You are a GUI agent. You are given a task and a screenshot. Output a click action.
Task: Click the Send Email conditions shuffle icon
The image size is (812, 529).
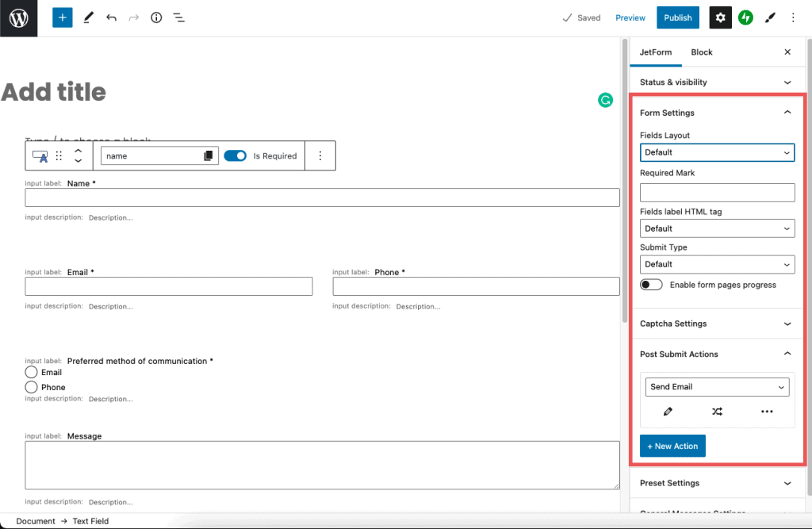(717, 412)
